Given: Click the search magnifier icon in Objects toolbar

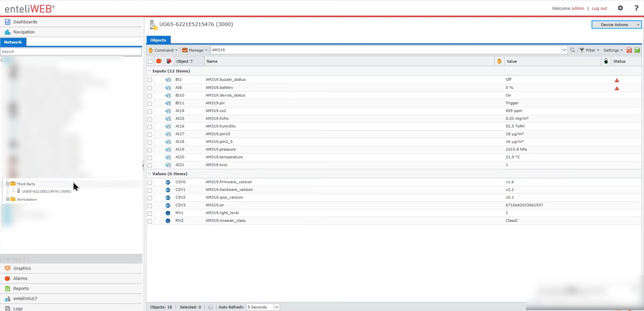Looking at the screenshot, I should (573, 50).
